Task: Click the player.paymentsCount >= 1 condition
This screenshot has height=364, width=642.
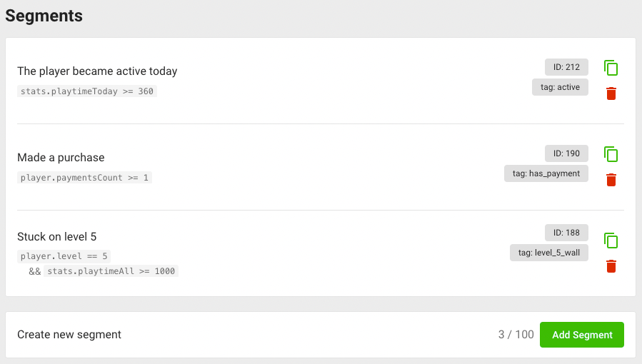Action: pos(84,178)
